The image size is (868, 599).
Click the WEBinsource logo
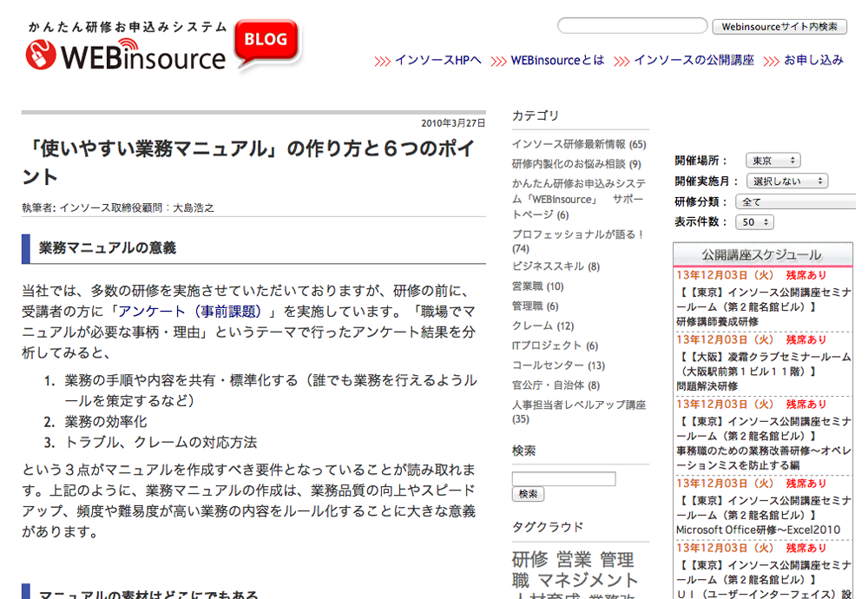pos(126,56)
